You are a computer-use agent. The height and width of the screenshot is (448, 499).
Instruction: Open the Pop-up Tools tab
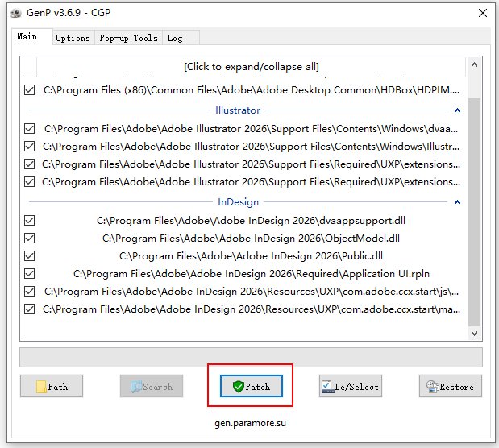tap(128, 38)
